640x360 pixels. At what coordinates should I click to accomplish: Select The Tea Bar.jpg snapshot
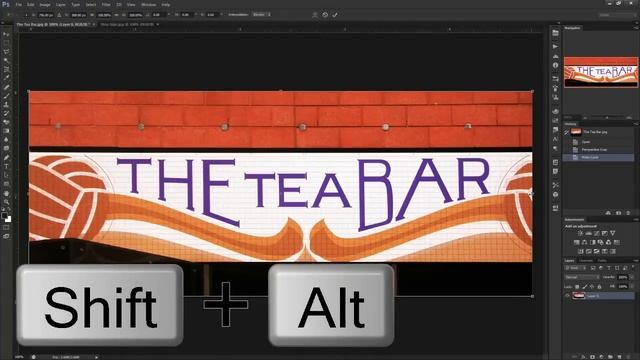(x=599, y=132)
